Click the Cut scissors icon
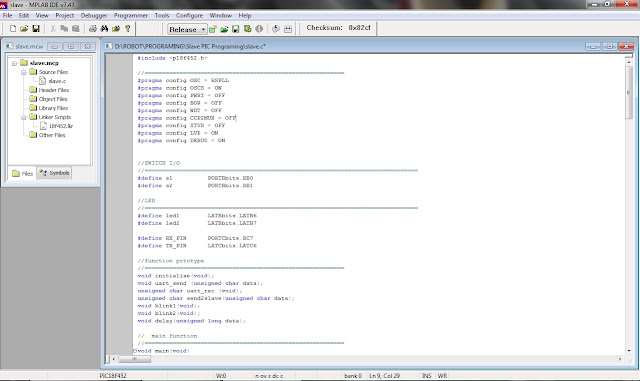Image resolution: width=640 pixels, height=381 pixels. [x=53, y=29]
